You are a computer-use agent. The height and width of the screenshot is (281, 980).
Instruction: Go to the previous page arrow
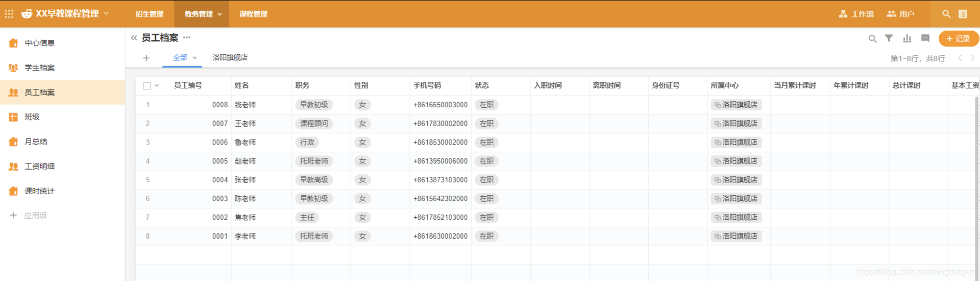[960, 58]
